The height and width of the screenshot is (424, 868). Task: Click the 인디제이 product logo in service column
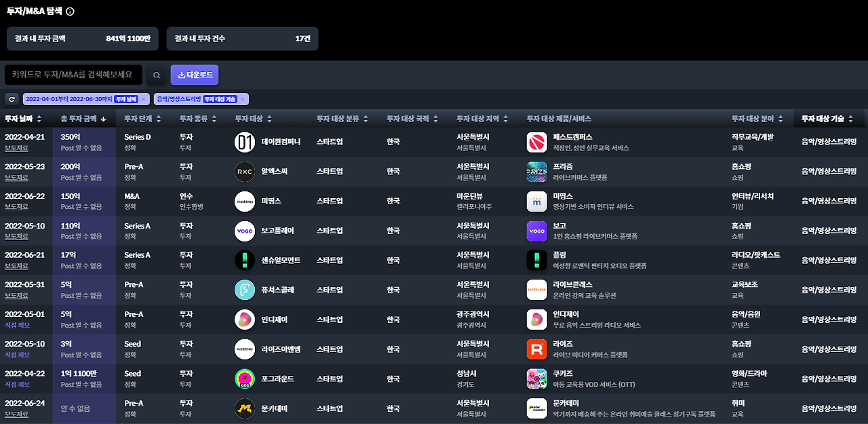pyautogui.click(x=536, y=320)
